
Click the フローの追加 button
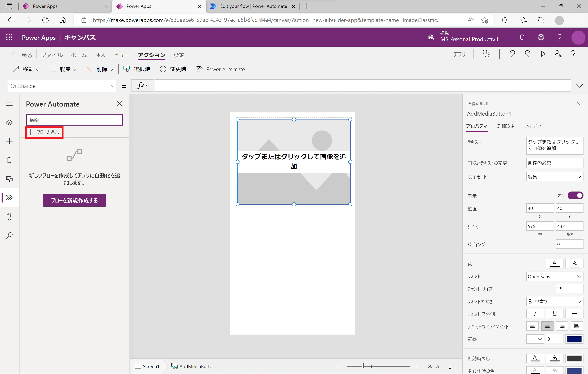click(44, 132)
